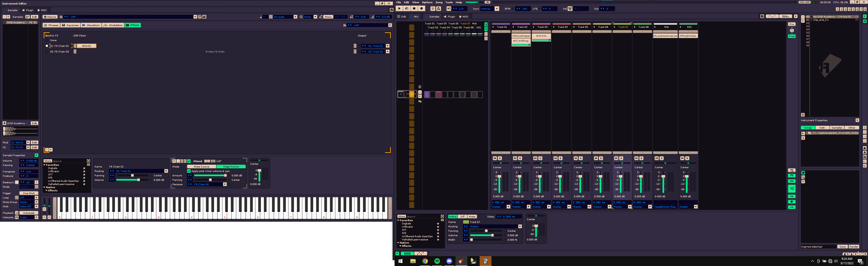Open Discord from the taskbar
The height and width of the screenshot is (266, 868).
449,261
